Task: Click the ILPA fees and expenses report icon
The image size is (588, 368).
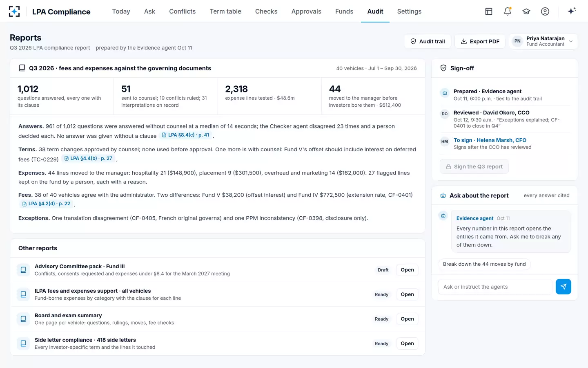Action: click(x=23, y=294)
